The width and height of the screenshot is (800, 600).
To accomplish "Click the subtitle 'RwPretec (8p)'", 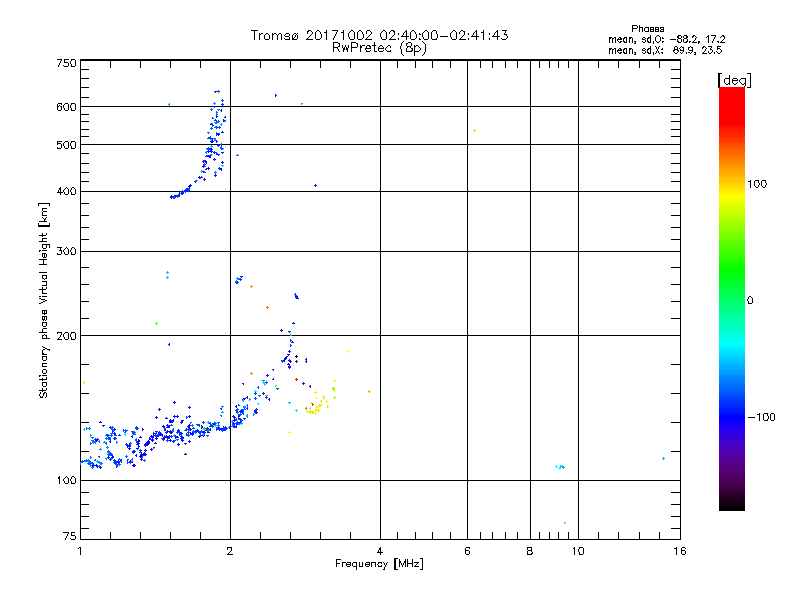I will point(379,48).
